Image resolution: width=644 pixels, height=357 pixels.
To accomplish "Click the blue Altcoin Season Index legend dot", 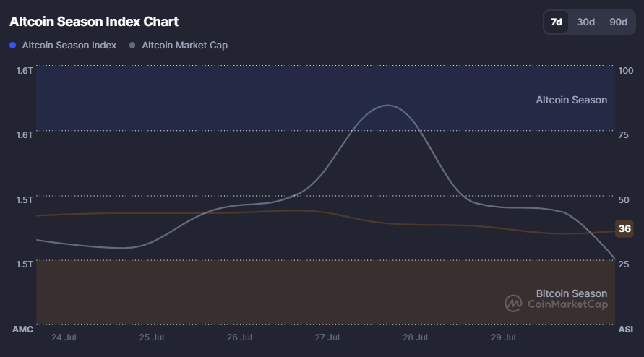I will coord(13,46).
